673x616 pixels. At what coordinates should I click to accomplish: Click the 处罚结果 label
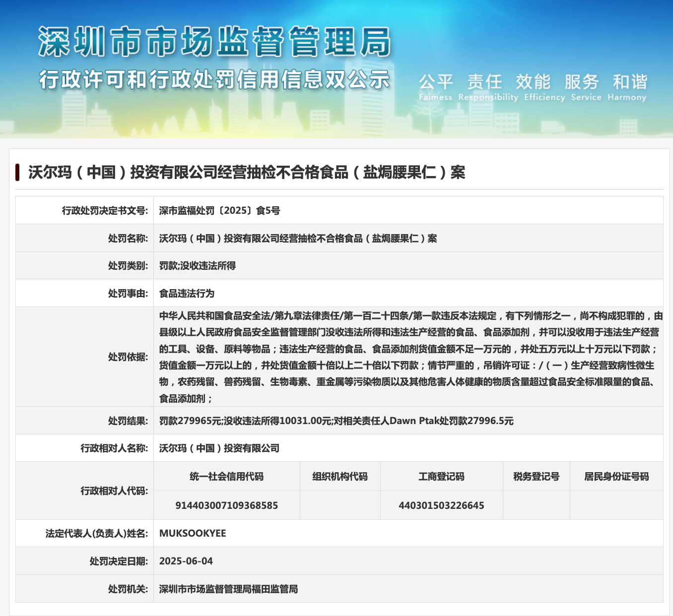click(128, 421)
